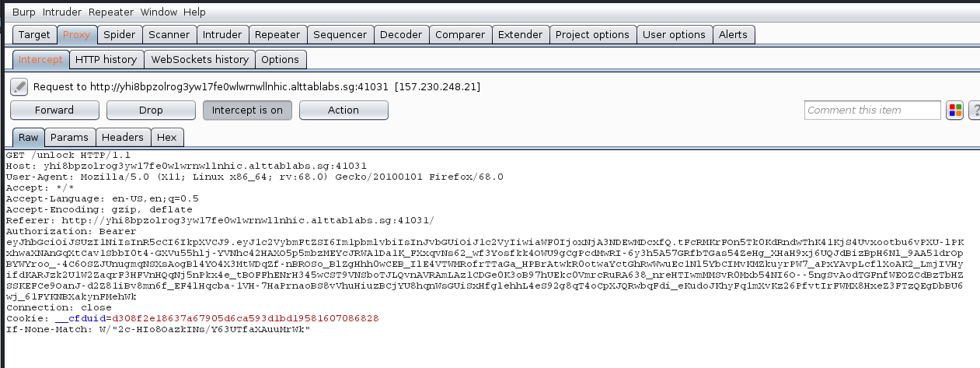Open the Intruder menu in menu bar

pyautogui.click(x=62, y=12)
